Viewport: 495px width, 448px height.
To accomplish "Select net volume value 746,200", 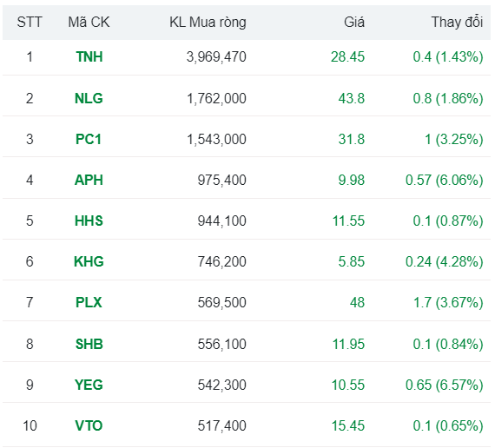I will [222, 261].
